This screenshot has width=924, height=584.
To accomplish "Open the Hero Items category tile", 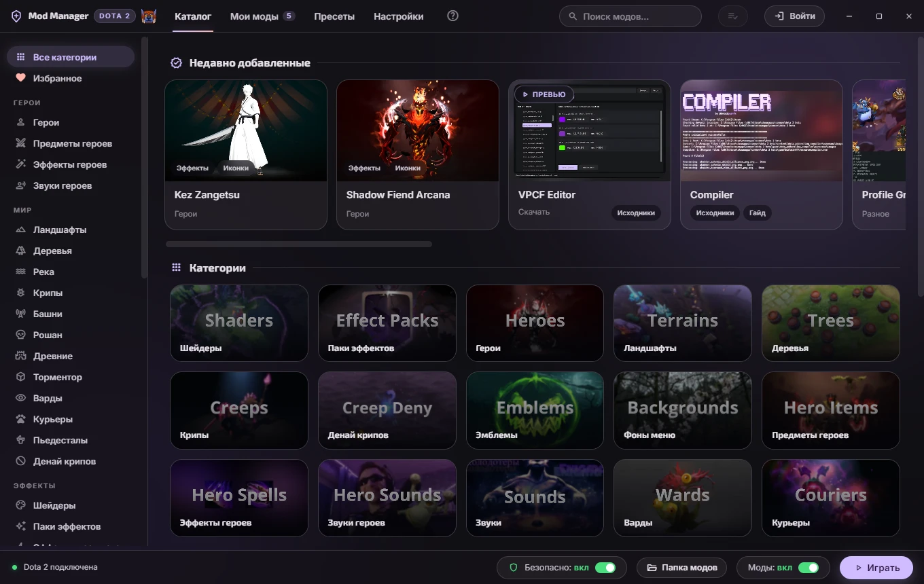I will pyautogui.click(x=831, y=410).
